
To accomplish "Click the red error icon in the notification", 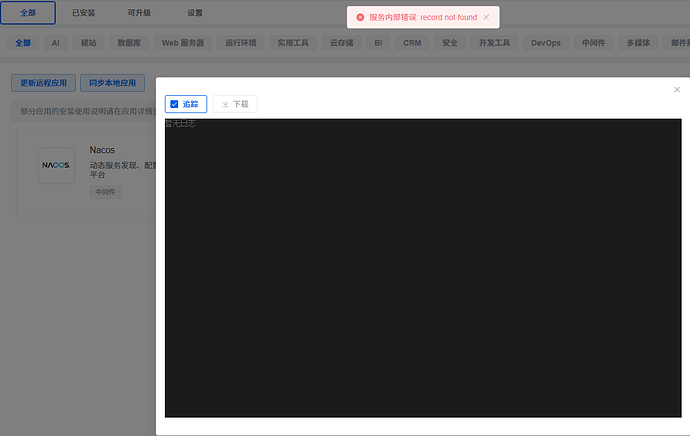I will (360, 17).
